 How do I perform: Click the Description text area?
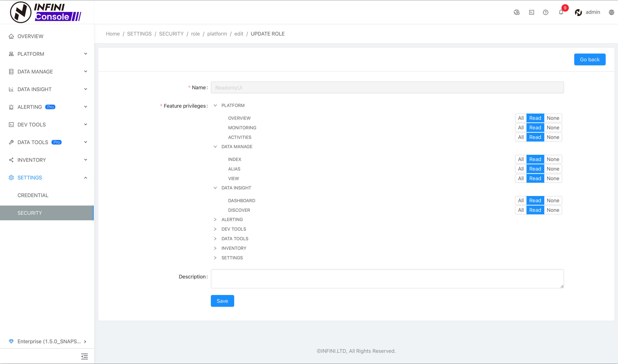387,279
